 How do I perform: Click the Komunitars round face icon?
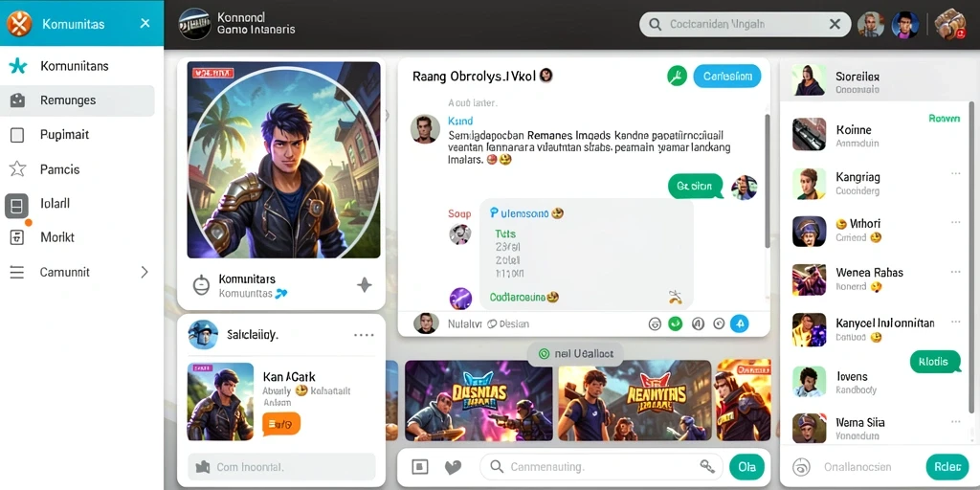coord(201,285)
